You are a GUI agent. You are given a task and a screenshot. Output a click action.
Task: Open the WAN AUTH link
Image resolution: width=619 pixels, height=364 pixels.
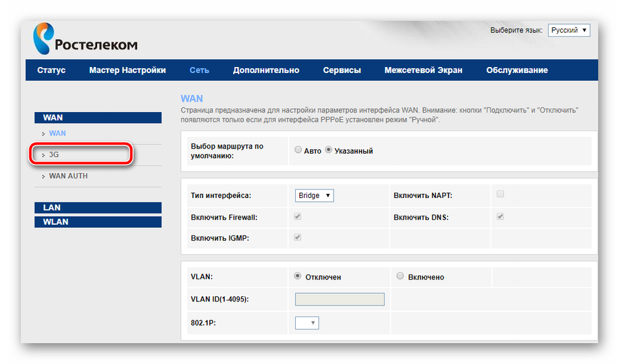pyautogui.click(x=68, y=176)
